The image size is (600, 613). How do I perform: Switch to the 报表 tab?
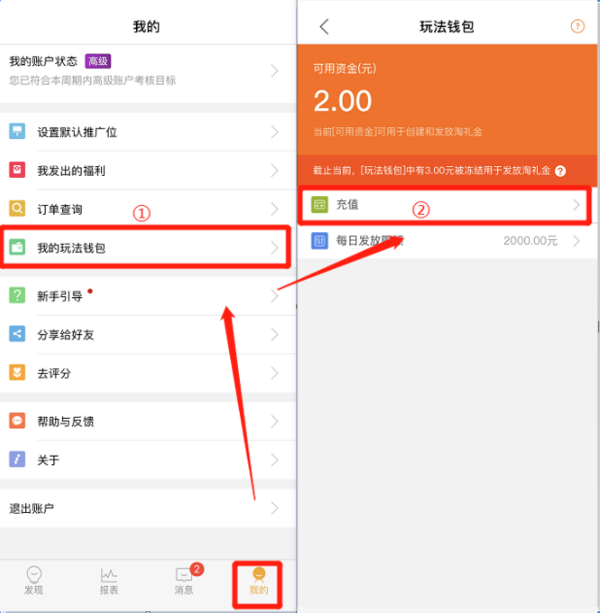click(x=109, y=581)
